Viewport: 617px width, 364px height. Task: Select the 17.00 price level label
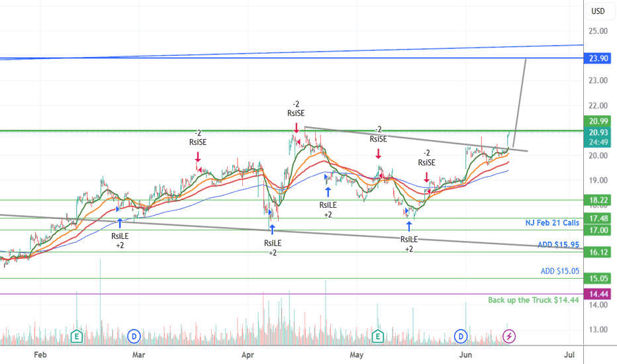(x=598, y=230)
